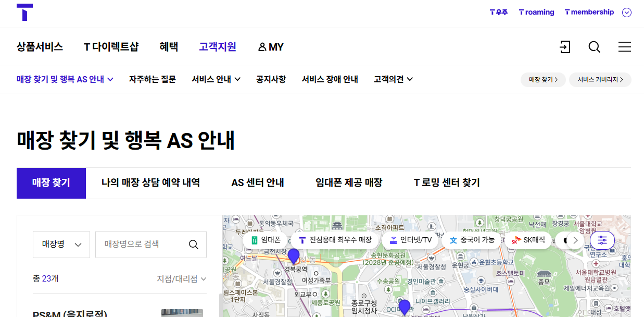Open the MY account menu
Image resolution: width=644 pixels, height=317 pixels.
click(x=271, y=47)
